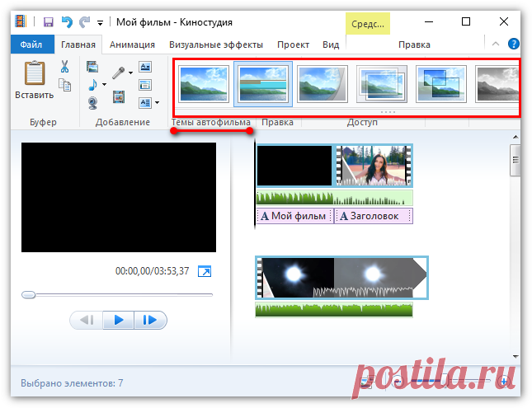Add a caption with the caption icon
Viewport: 532px width, 408px height.
point(145,85)
